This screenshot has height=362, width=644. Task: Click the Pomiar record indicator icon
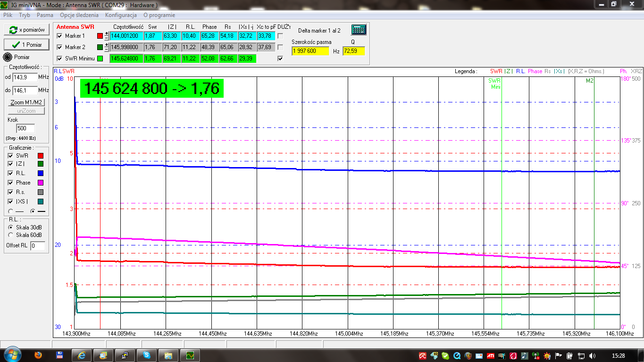coord(8,57)
